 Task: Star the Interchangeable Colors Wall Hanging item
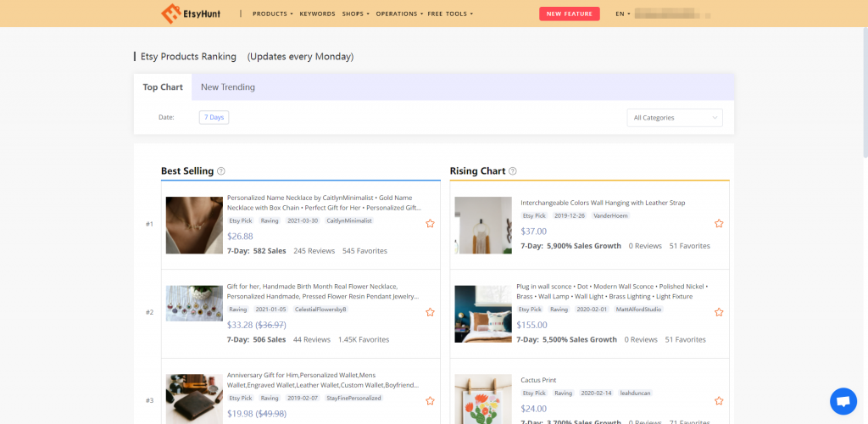719,224
